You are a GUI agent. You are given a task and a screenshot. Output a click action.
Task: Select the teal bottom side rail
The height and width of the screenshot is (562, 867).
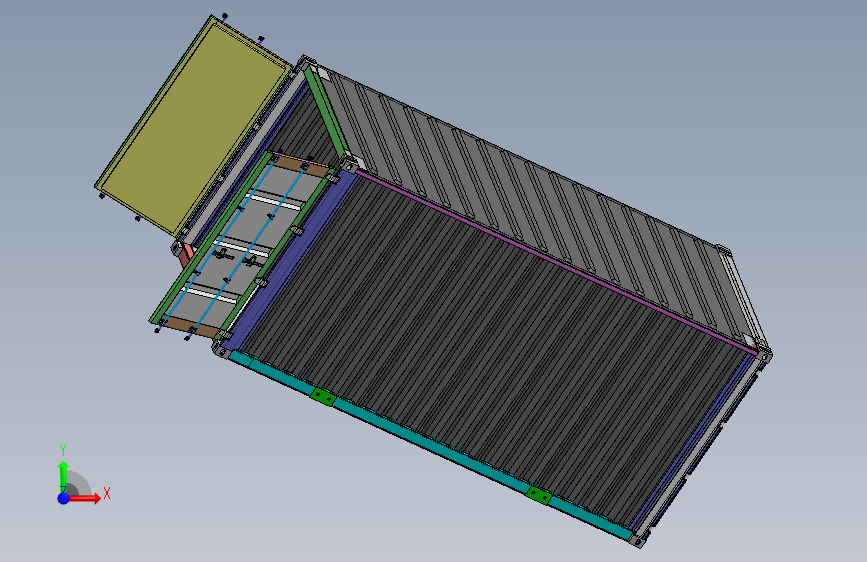pyautogui.click(x=430, y=446)
